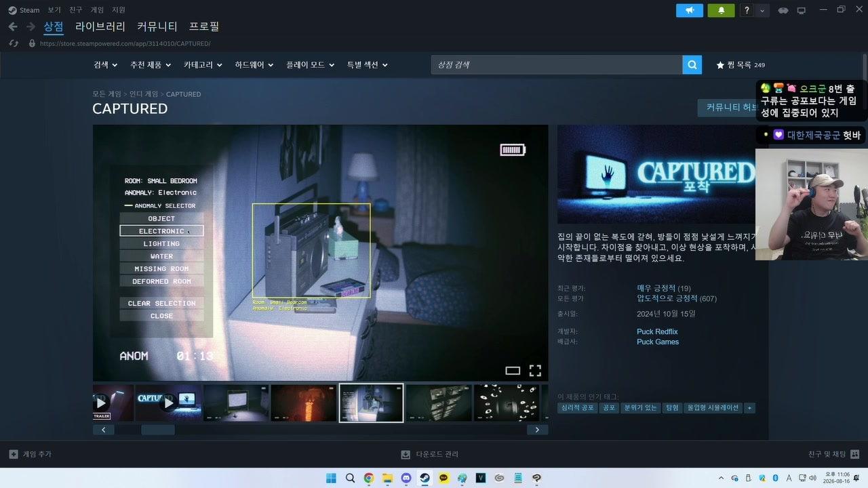Open the blue announcements megaphone button
This screenshot has width=868, height=488.
[x=690, y=10]
